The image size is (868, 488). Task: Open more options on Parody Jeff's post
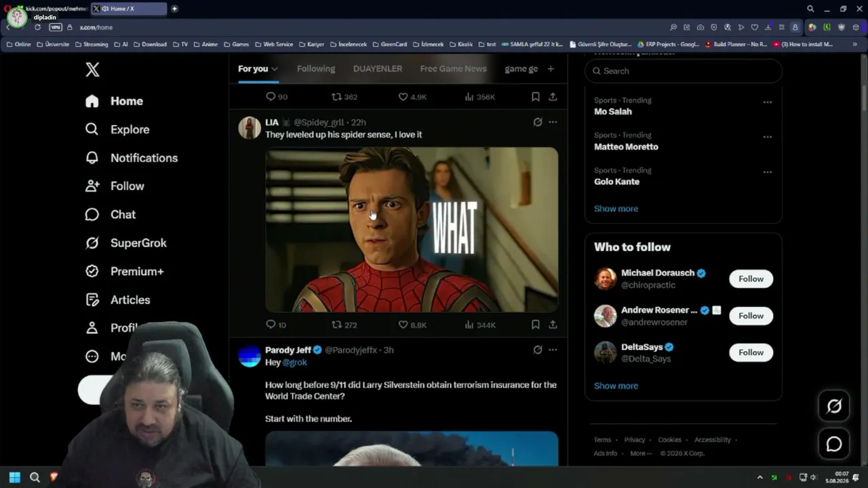553,350
